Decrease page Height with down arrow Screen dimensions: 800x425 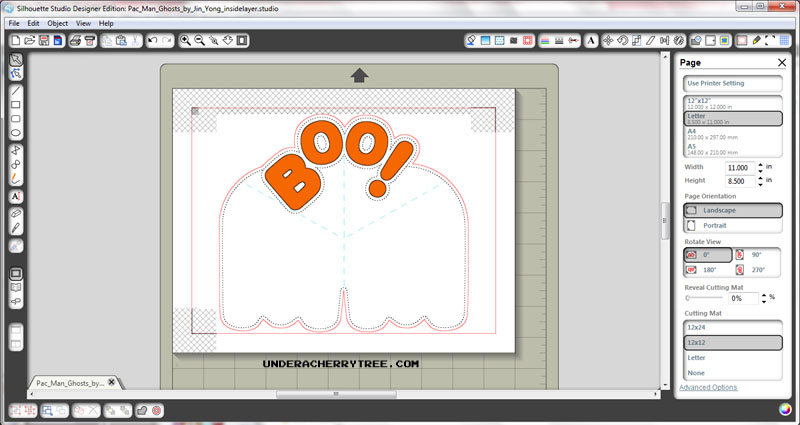pyautogui.click(x=761, y=184)
